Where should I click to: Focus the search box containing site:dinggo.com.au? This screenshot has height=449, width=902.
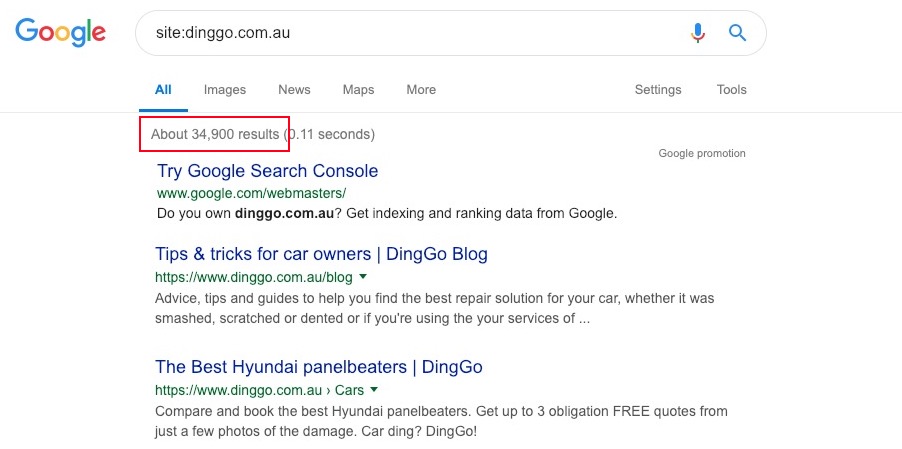(400, 33)
